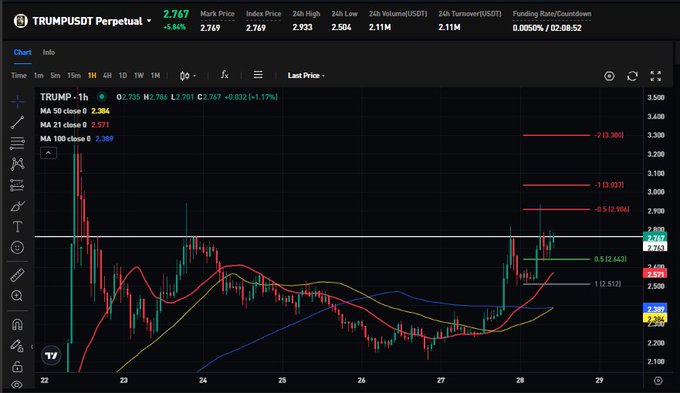Open the candlestick chart type menu

coord(187,75)
